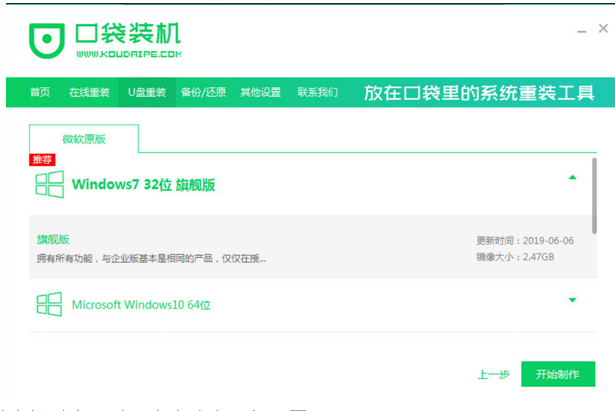Click the description starting 拥有所有功能

coord(151,258)
